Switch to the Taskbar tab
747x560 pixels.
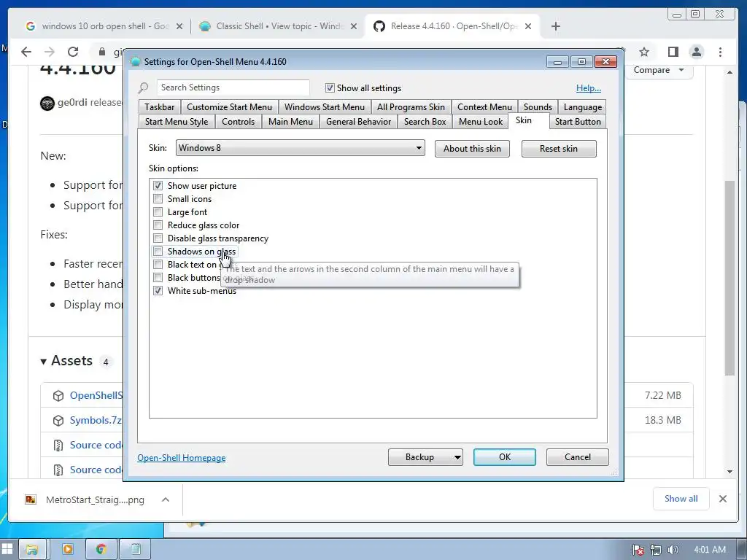(x=160, y=107)
